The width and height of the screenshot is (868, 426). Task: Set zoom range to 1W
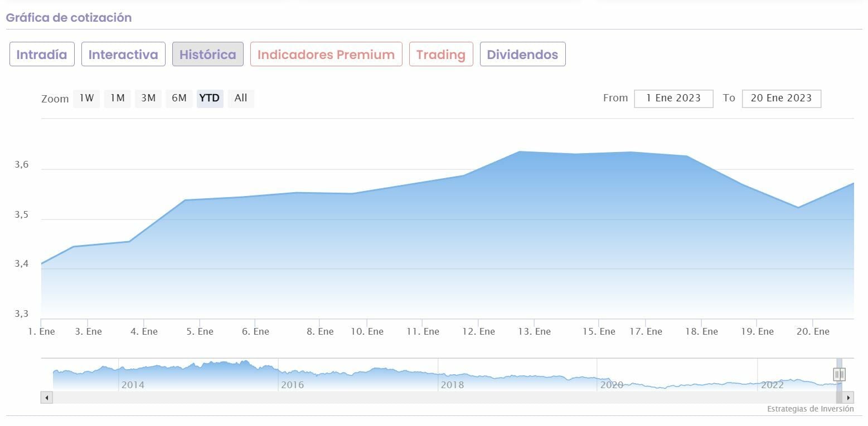(86, 99)
